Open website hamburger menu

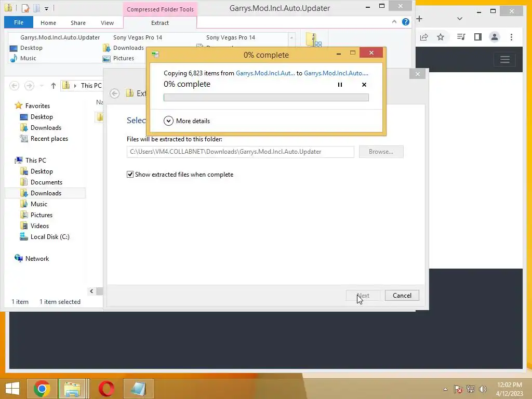tap(505, 60)
